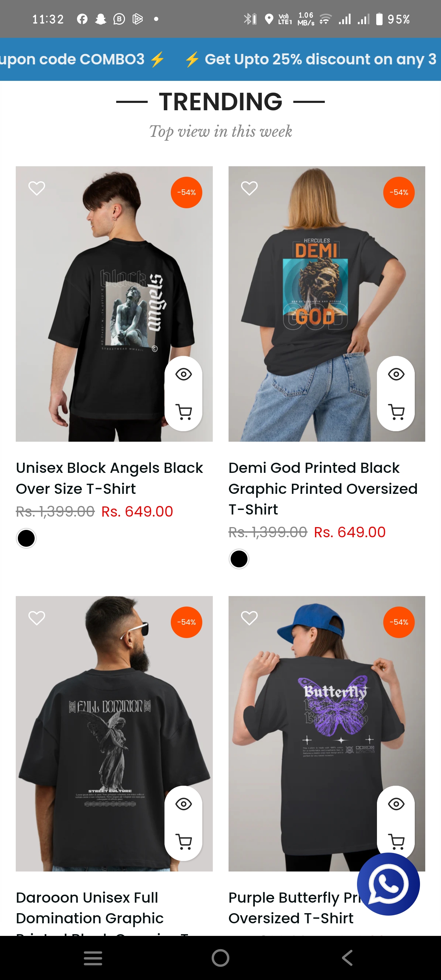This screenshot has height=980, width=441.
Task: Favorite the Full Domination T-shirt
Action: click(x=37, y=618)
